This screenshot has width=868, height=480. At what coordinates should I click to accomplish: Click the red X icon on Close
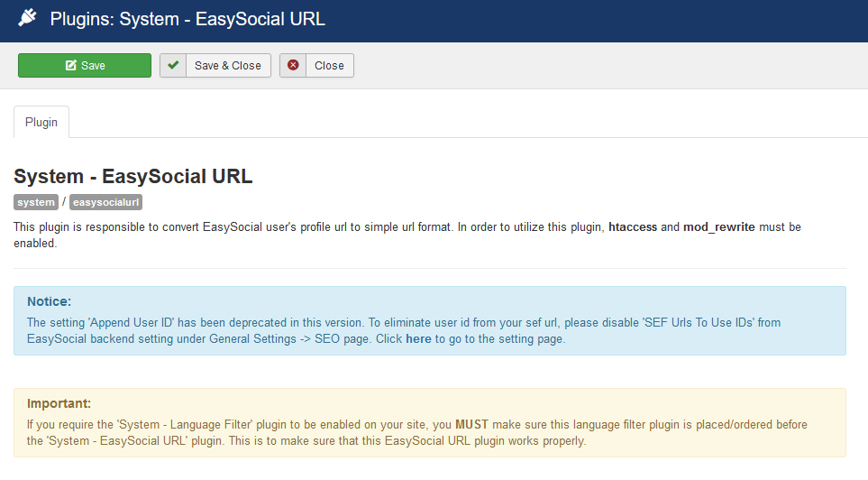tap(294, 65)
